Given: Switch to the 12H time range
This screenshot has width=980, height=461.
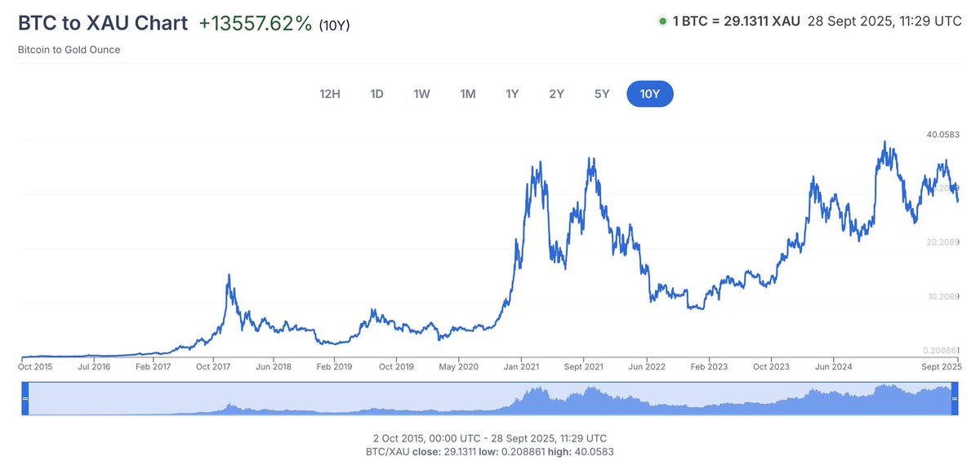Looking at the screenshot, I should coord(330,94).
